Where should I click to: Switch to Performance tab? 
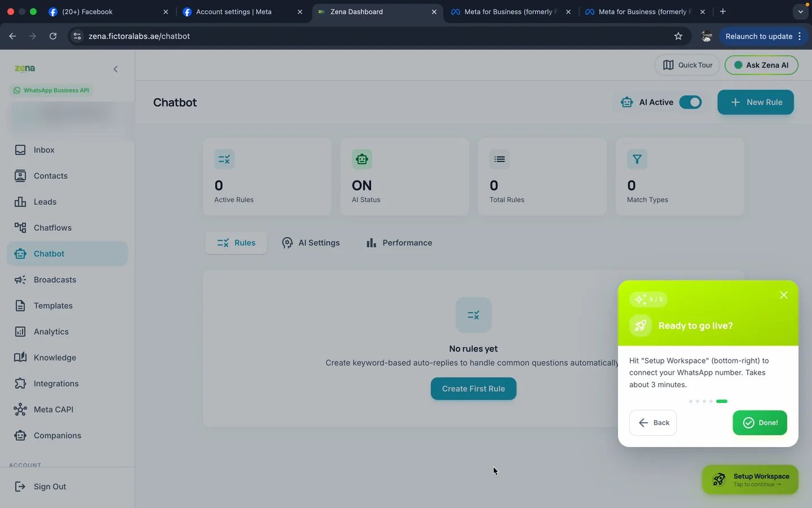[399, 243]
